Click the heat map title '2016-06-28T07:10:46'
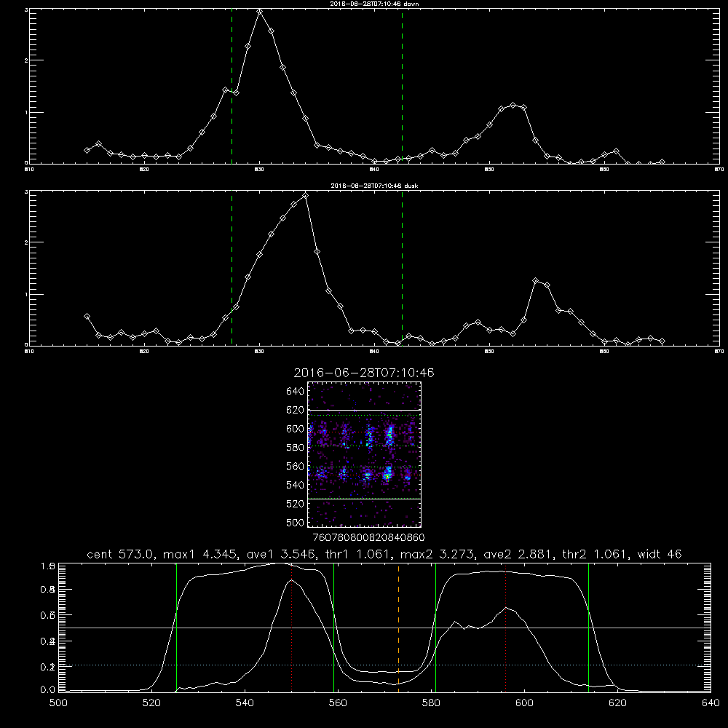The width and height of the screenshot is (728, 728). [364, 373]
